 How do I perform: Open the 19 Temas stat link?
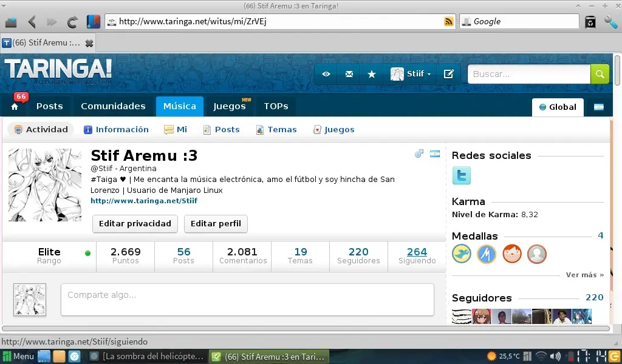tap(300, 255)
